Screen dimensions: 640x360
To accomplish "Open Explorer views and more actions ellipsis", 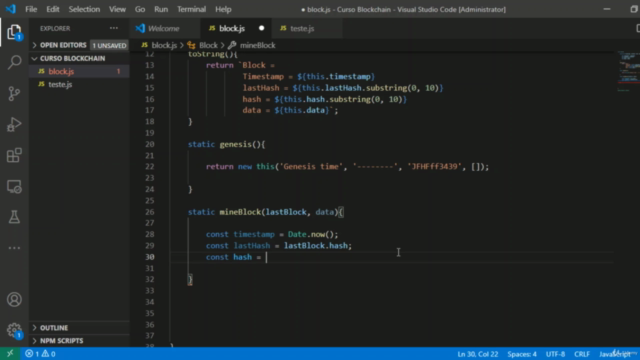I will point(114,28).
